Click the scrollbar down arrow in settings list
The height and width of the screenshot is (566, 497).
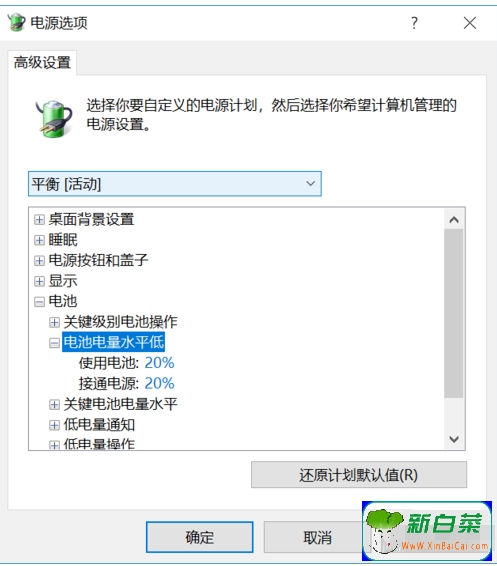[x=454, y=439]
